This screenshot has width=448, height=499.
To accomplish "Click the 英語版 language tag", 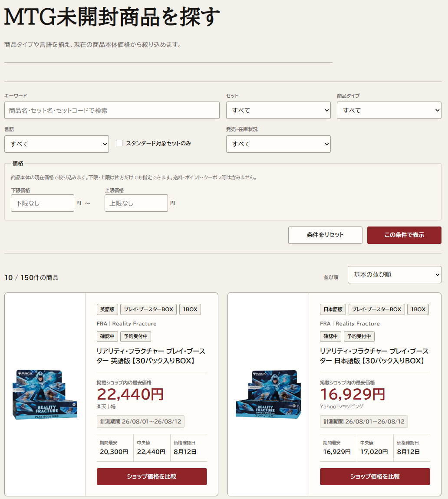I will point(107,309).
